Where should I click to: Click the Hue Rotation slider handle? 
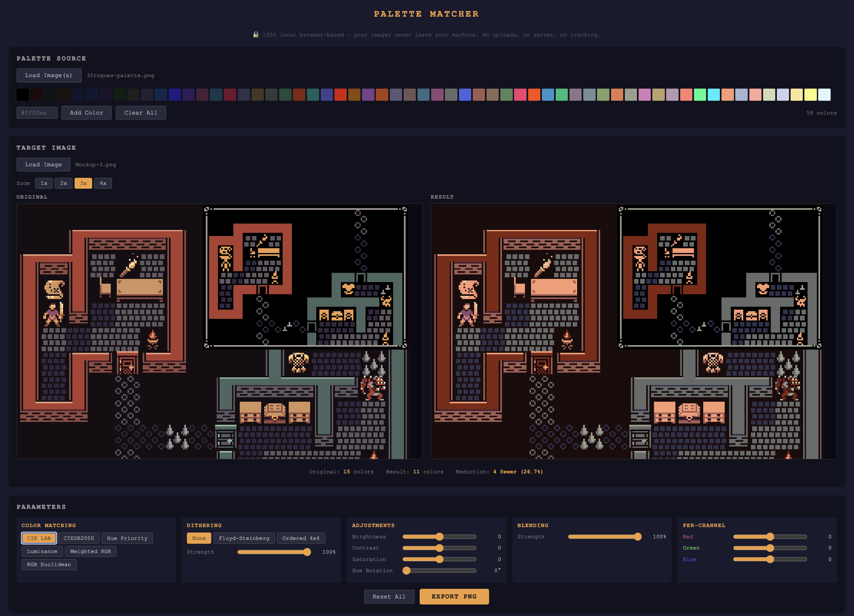(406, 571)
